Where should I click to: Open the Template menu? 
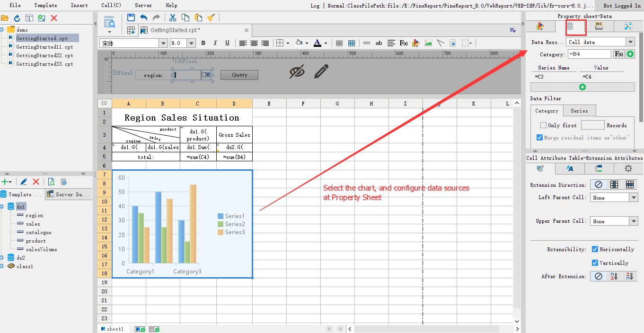tap(46, 5)
